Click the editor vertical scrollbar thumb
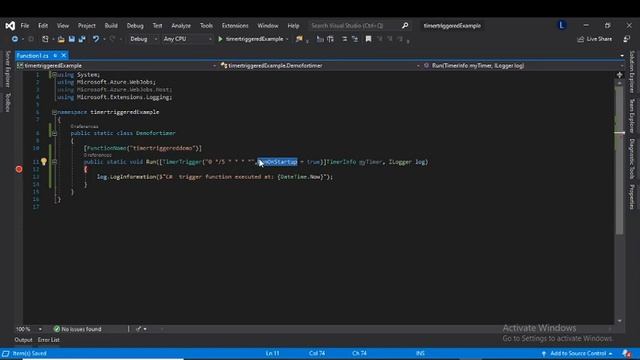Viewport: 640px width, 360px height. tap(620, 159)
